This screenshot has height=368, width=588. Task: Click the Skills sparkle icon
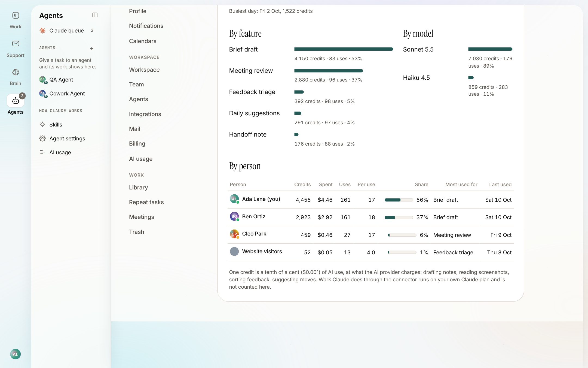(42, 124)
